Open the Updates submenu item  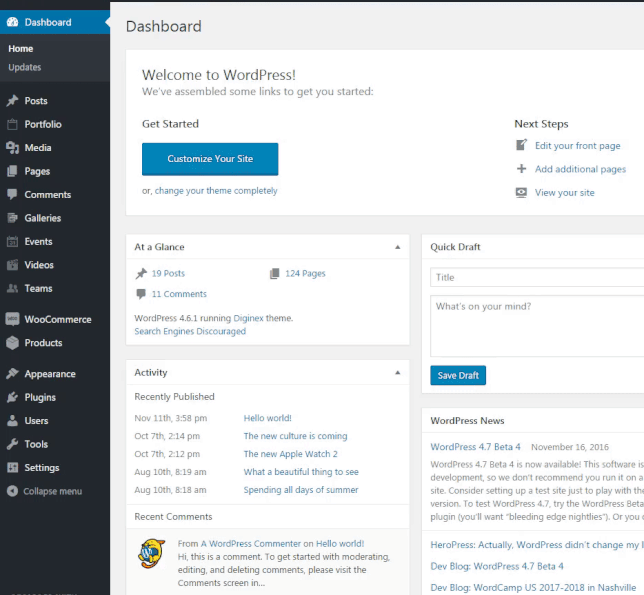25,67
